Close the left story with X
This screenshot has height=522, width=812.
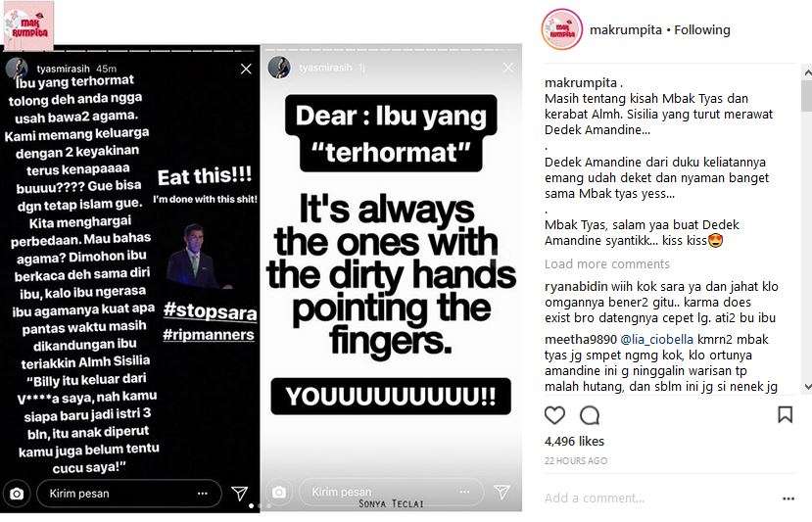pyautogui.click(x=246, y=69)
